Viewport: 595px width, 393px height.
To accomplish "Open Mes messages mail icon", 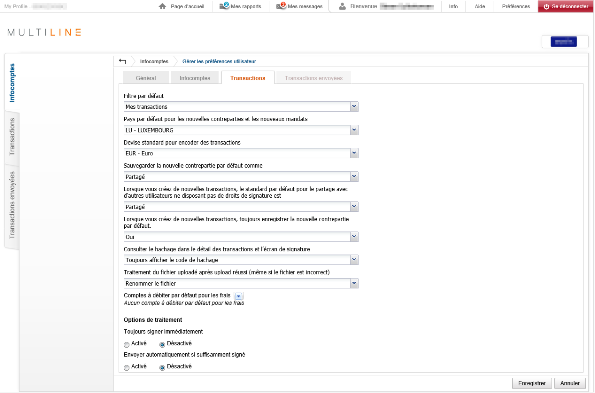I will [x=281, y=6].
